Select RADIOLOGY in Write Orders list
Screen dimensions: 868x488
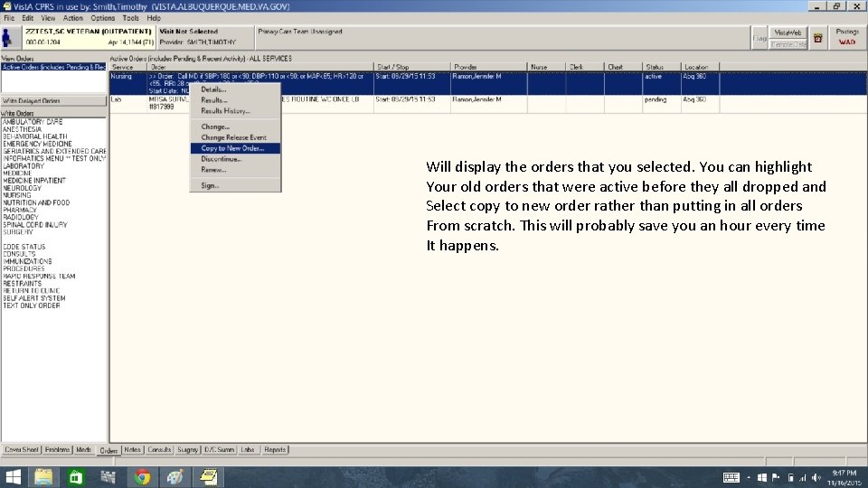pos(21,218)
